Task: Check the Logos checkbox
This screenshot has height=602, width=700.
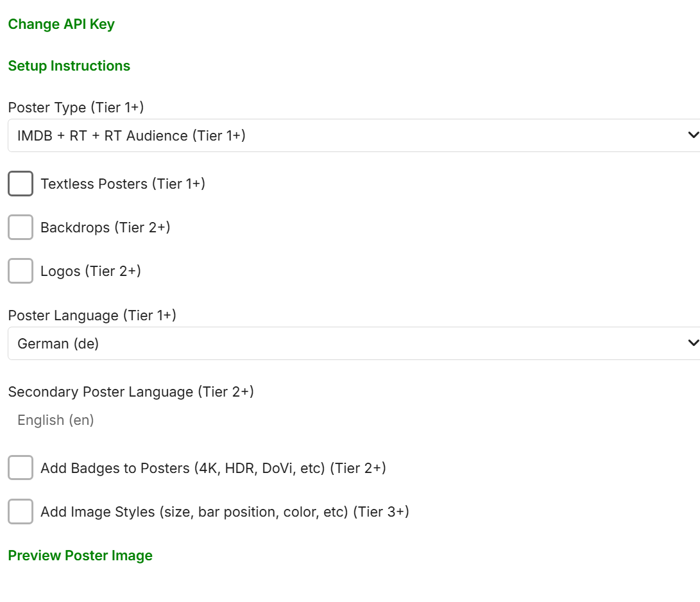Action: tap(21, 271)
